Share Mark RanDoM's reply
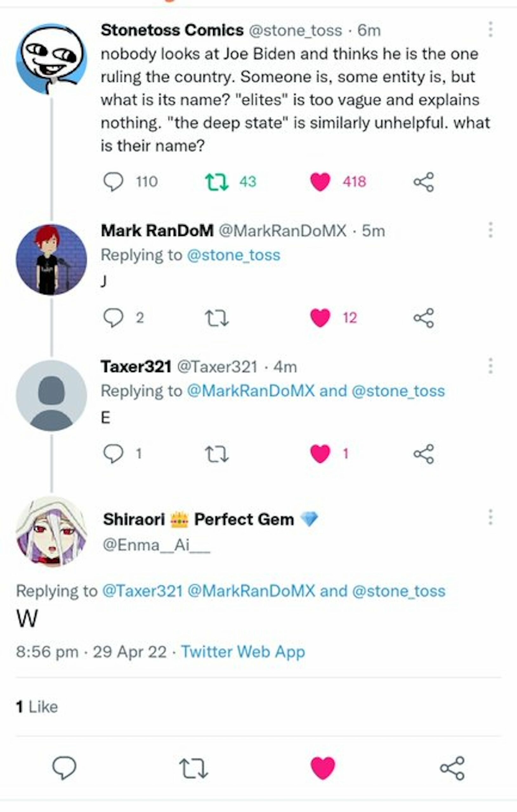 click(x=423, y=318)
